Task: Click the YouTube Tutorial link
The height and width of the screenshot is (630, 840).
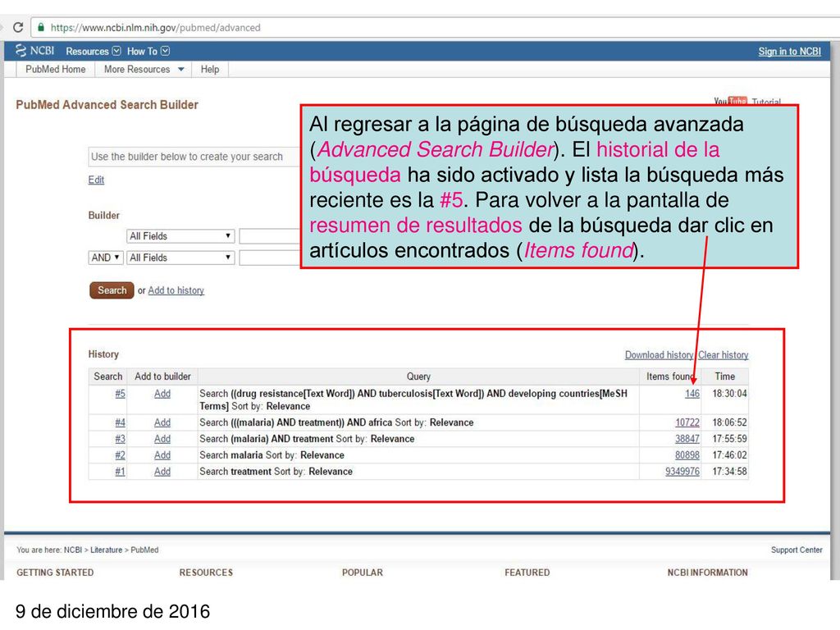Action: (747, 101)
